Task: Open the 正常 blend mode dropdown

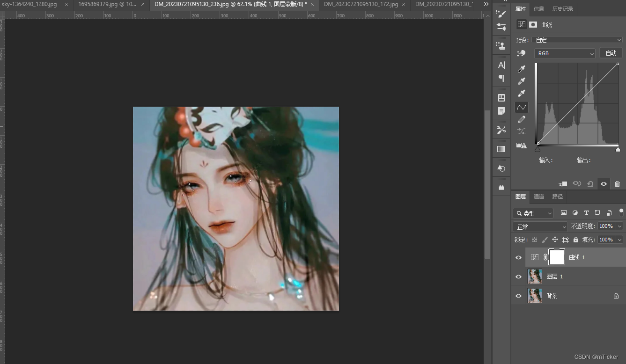Action: click(540, 226)
